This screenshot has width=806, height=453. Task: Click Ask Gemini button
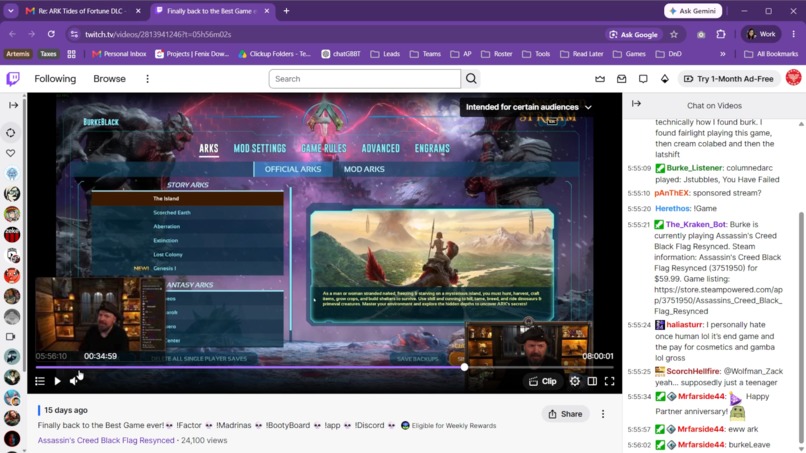(x=693, y=11)
